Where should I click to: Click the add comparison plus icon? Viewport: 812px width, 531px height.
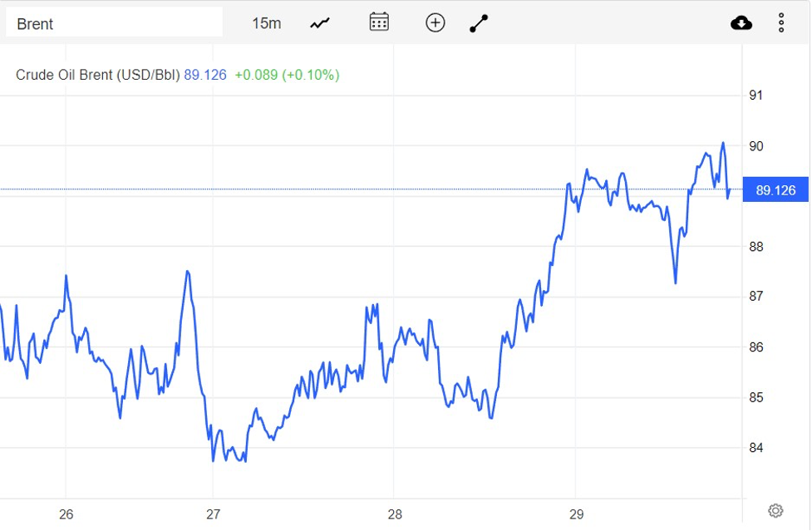[436, 22]
